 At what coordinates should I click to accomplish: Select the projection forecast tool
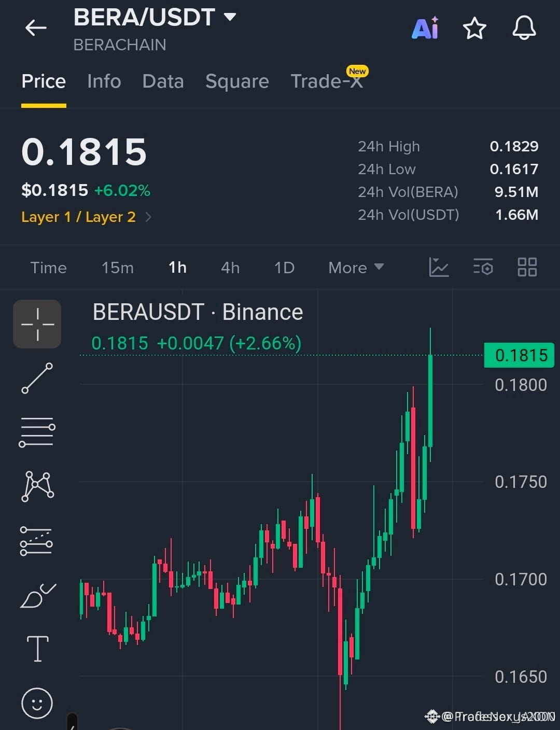pyautogui.click(x=36, y=541)
